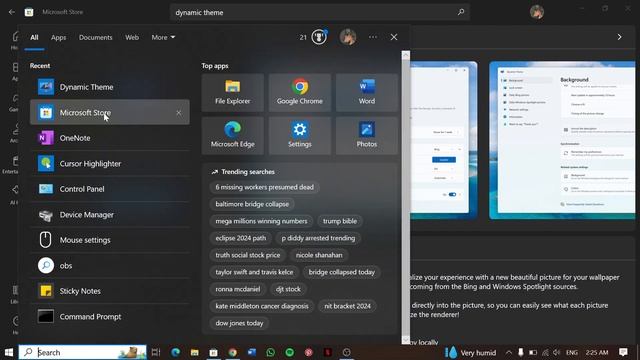Remove Microsoft Store from the Recent list
Viewport: 640px width, 360px height.
point(179,113)
